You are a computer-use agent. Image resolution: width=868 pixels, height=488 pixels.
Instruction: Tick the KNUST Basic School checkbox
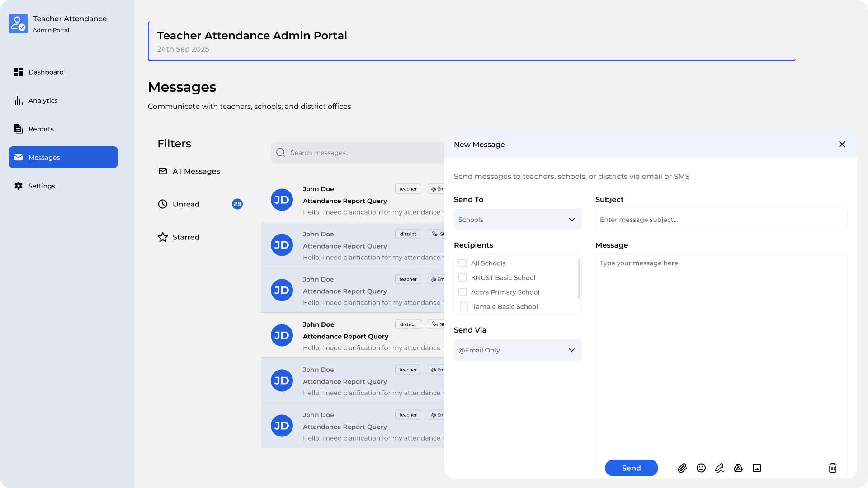click(x=462, y=277)
